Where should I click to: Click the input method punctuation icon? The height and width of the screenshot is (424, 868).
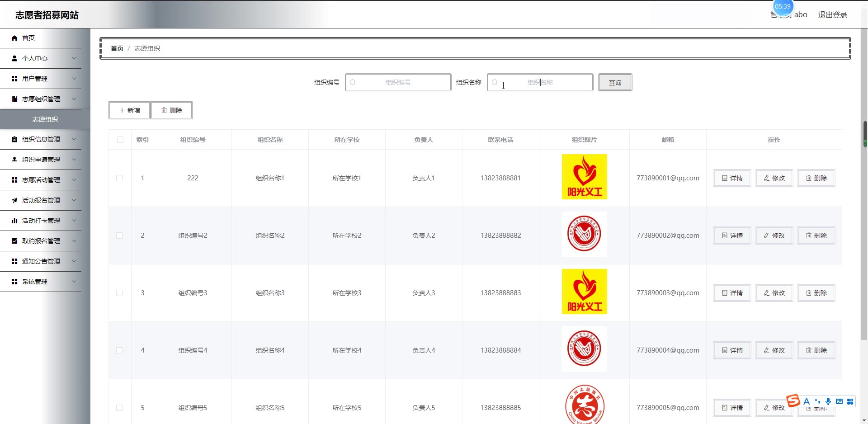point(817,401)
